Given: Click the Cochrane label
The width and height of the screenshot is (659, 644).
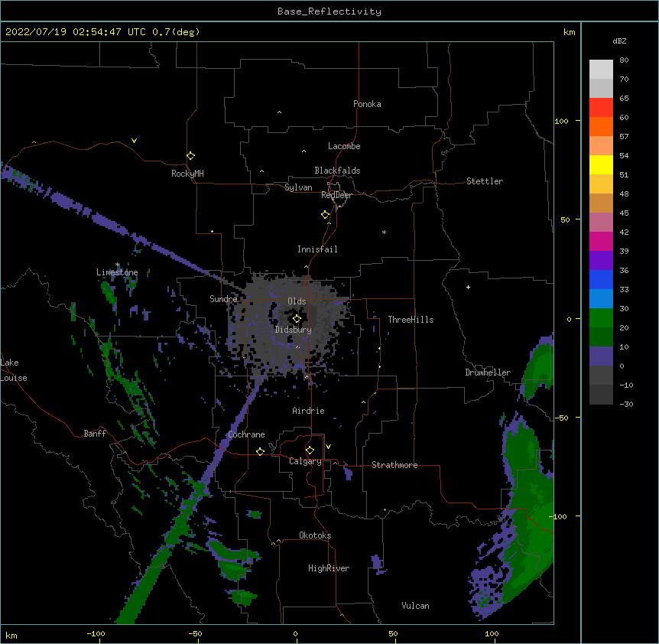Looking at the screenshot, I should 246,434.
